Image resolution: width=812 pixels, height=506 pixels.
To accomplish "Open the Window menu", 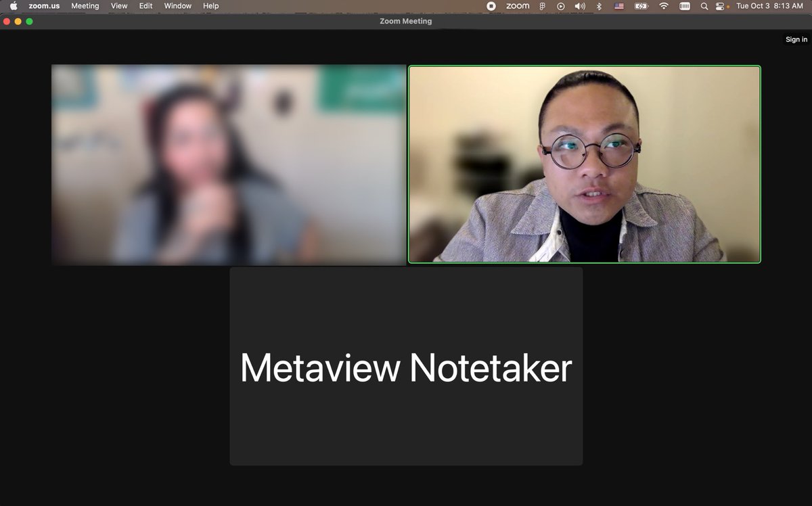I will click(178, 5).
